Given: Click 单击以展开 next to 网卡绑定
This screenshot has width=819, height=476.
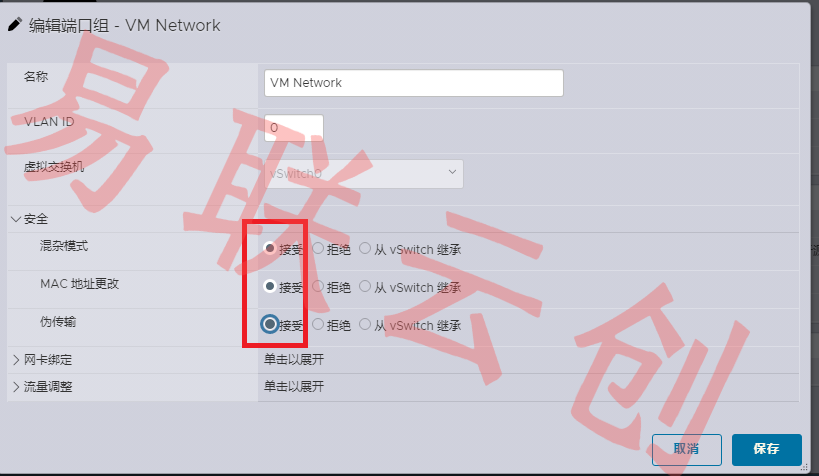Looking at the screenshot, I should [294, 359].
